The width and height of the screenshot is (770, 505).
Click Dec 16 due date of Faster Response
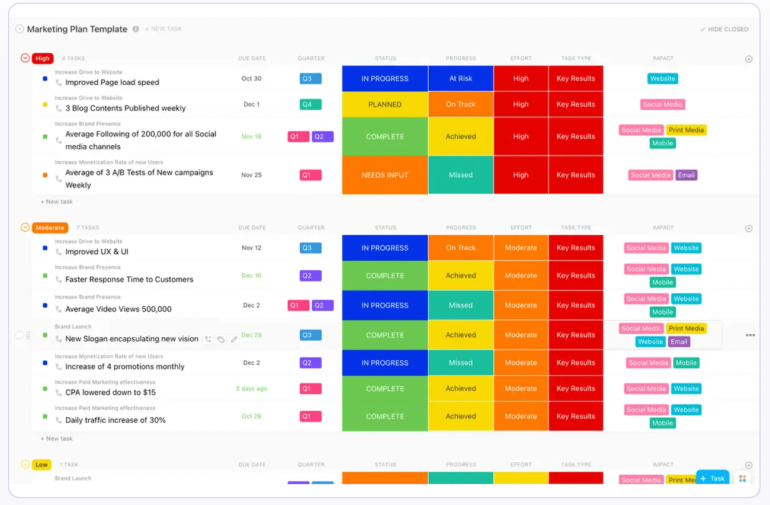[251, 276]
